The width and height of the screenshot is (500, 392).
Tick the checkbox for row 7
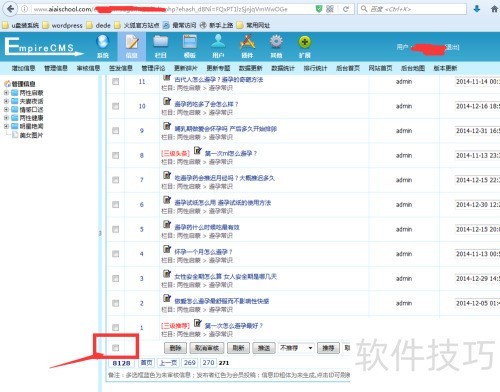point(116,180)
